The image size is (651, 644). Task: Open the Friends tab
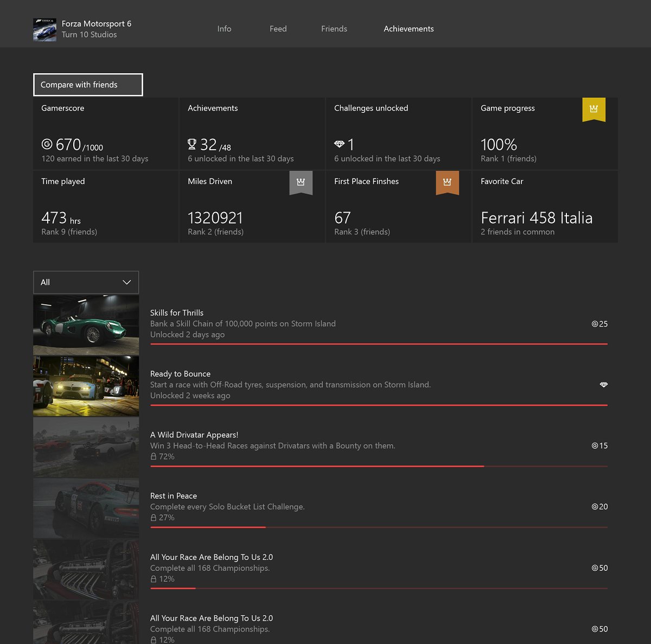click(x=334, y=29)
